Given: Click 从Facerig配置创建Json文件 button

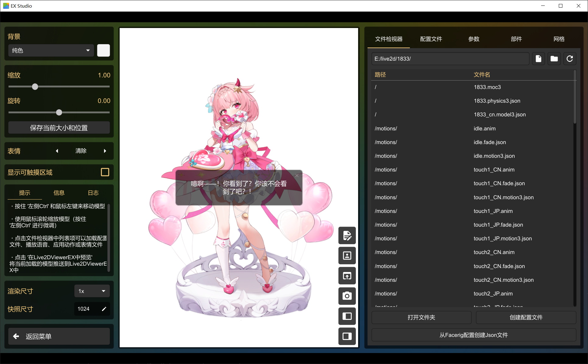Looking at the screenshot, I should pos(474,335).
